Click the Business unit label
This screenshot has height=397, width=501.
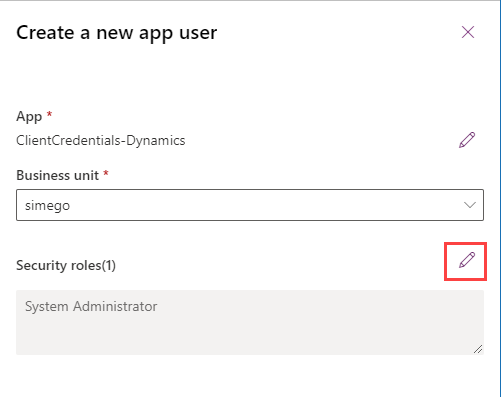click(x=58, y=175)
